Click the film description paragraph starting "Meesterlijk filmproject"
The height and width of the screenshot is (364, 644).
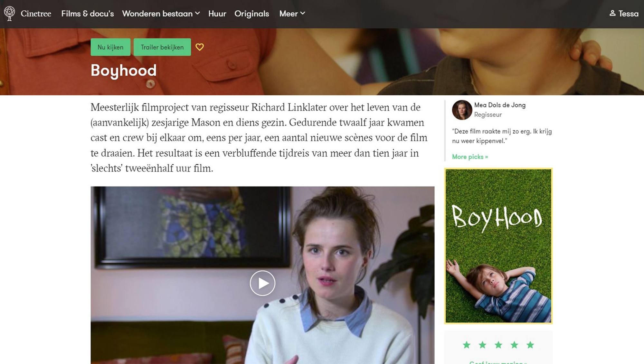pyautogui.click(x=259, y=138)
